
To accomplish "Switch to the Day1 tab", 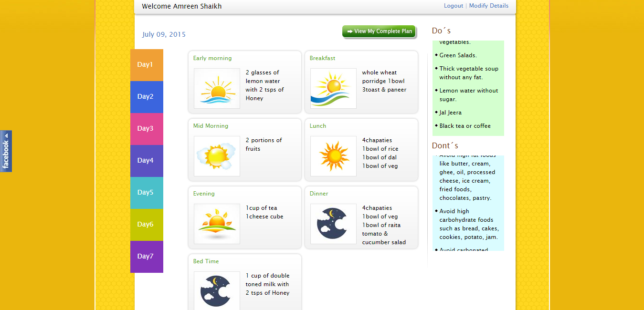I will 146,65.
